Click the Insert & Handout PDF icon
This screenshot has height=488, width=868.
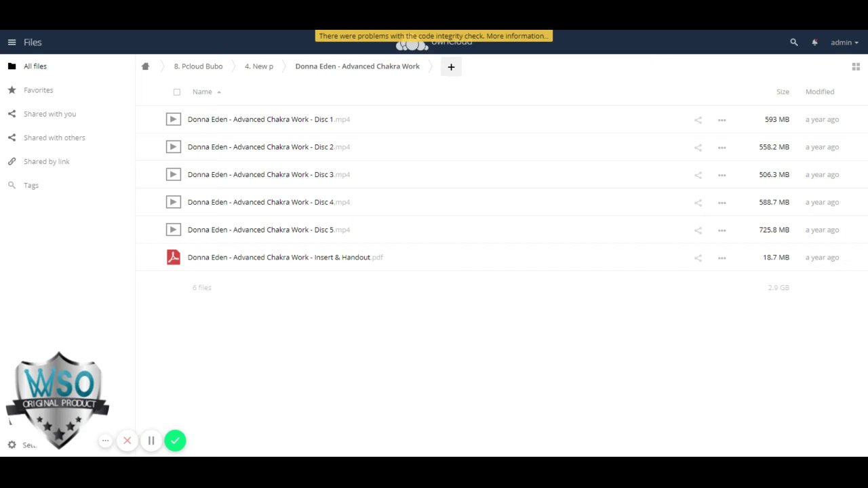point(174,257)
